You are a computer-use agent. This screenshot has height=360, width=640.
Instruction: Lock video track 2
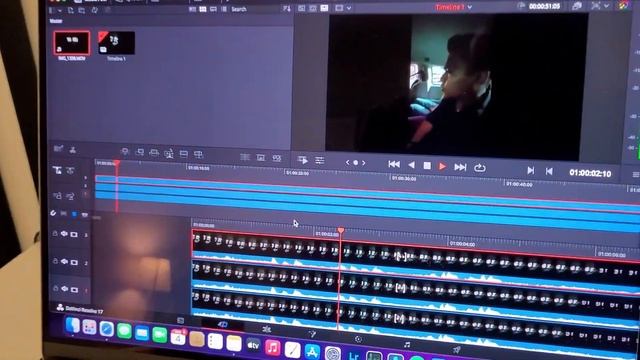click(x=56, y=261)
